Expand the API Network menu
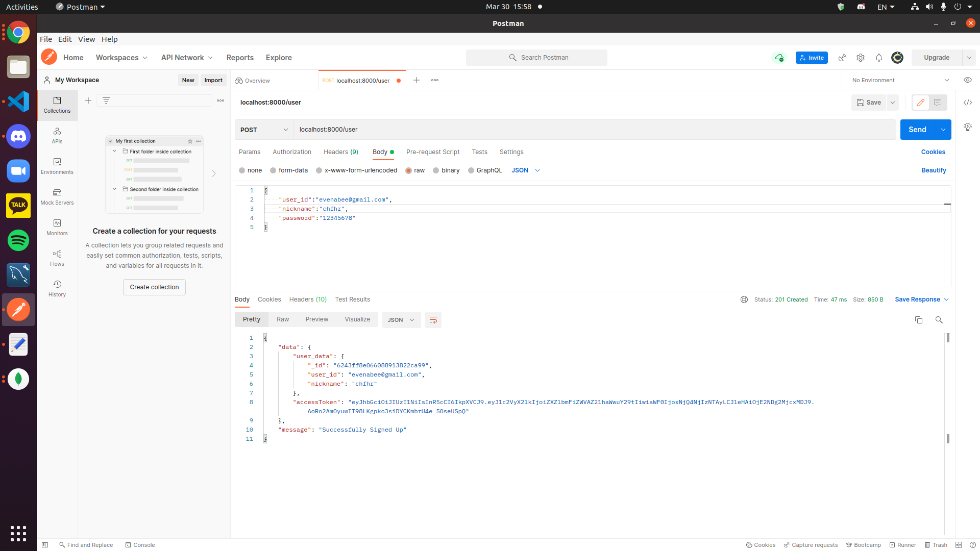The image size is (980, 551). tap(187, 58)
